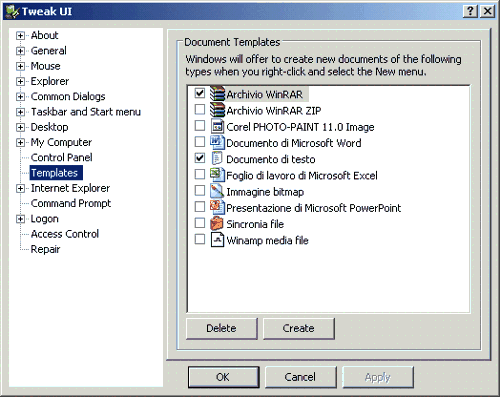Expand the Taskbar and Start menu node

(20, 112)
